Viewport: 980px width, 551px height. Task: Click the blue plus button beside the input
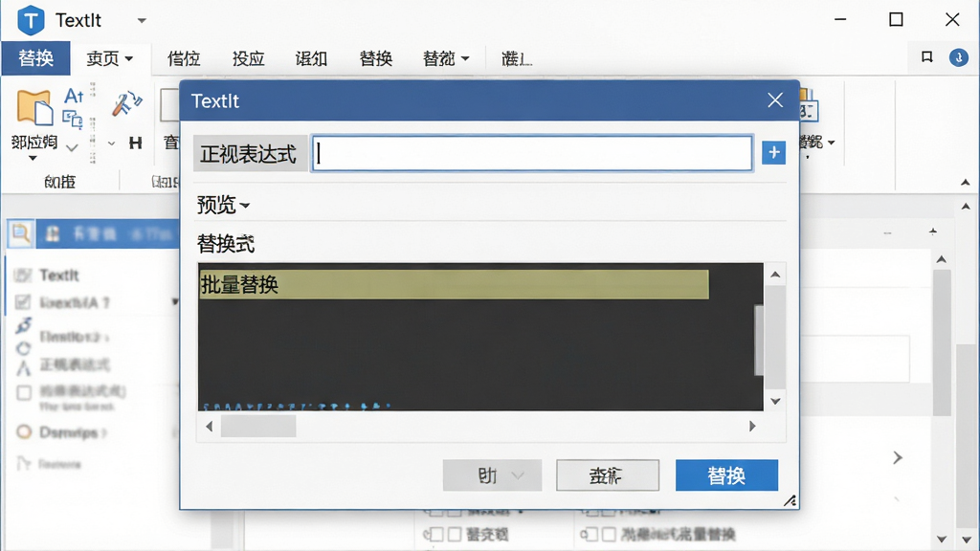[773, 152]
